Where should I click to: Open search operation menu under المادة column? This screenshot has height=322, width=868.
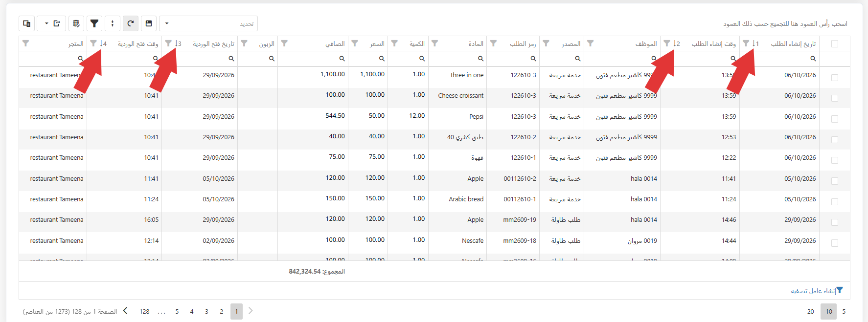pos(480,59)
